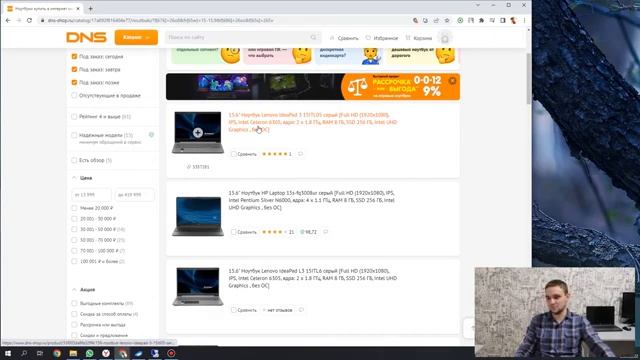The height and width of the screenshot is (360, 640).
Task: Click reliability 98,72 badge on HP laptop
Action: 309,232
